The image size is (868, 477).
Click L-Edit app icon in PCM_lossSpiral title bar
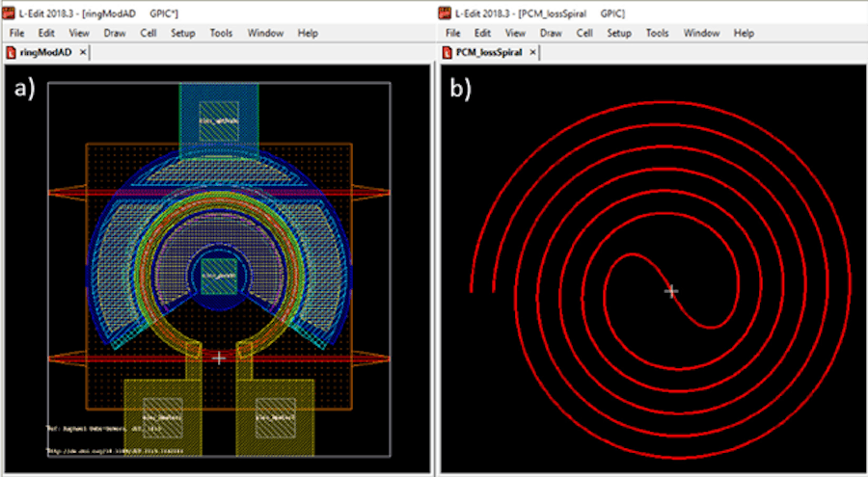pyautogui.click(x=444, y=13)
